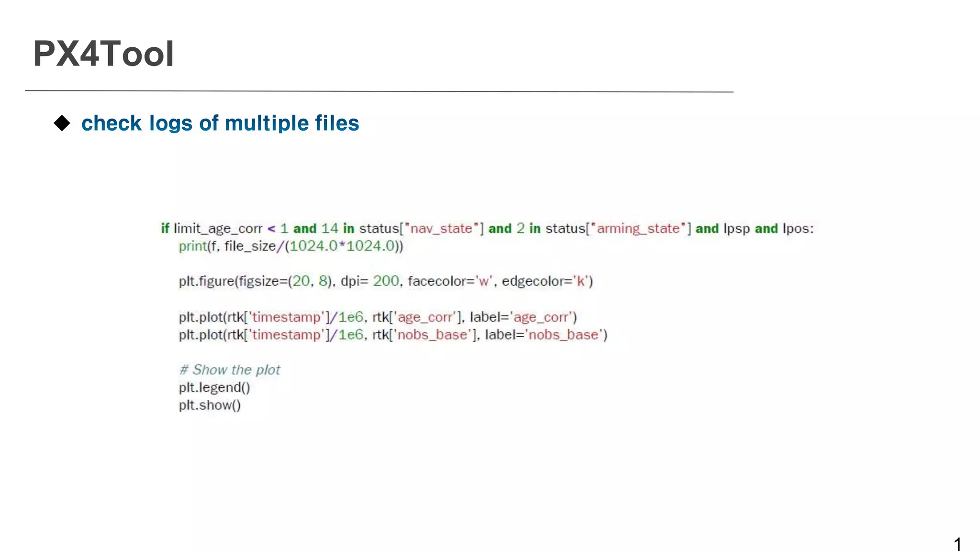Click 'limit_age_corr' variable in code
This screenshot has width=980, height=551.
[x=218, y=229]
